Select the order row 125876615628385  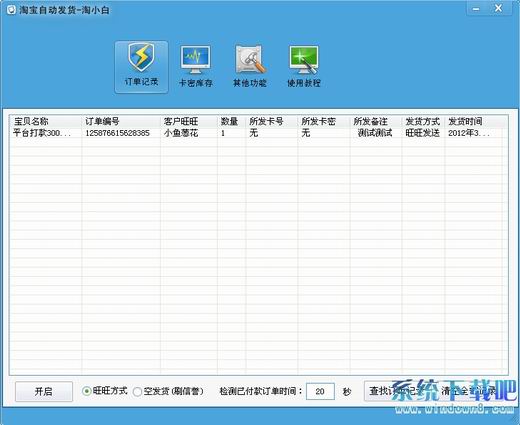[257, 133]
